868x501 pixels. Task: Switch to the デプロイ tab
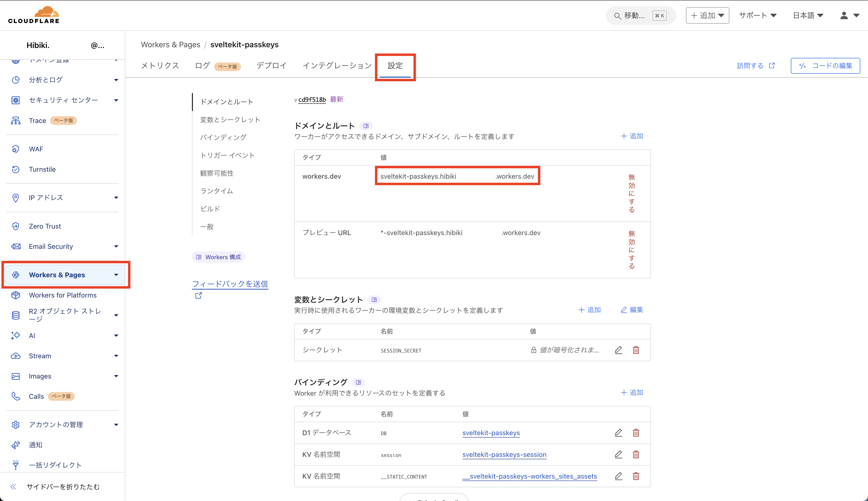[271, 65]
